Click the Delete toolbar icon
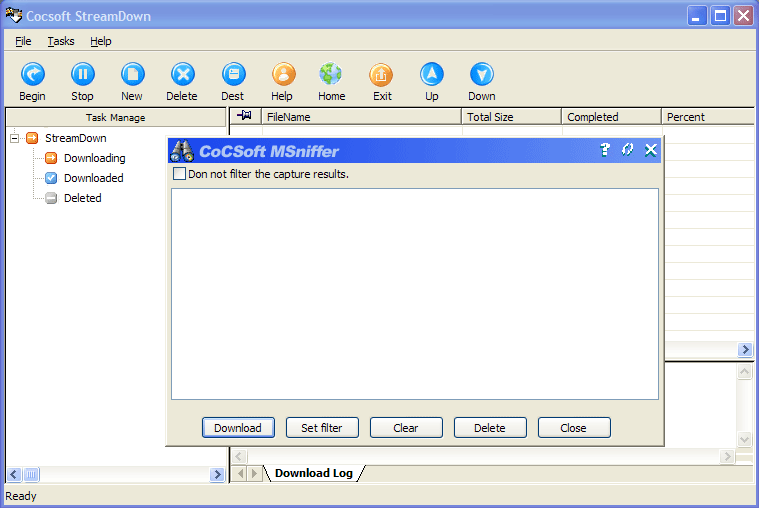This screenshot has width=759, height=508. pos(182,75)
